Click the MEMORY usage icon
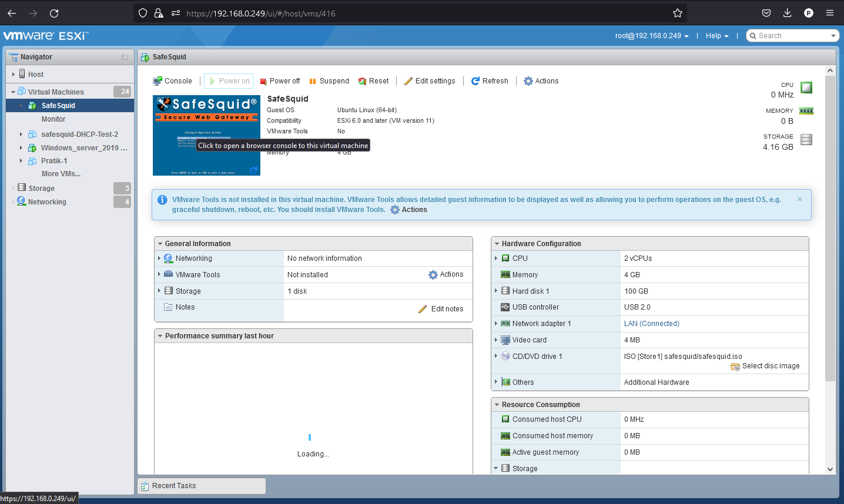This screenshot has width=844, height=504. click(x=806, y=111)
